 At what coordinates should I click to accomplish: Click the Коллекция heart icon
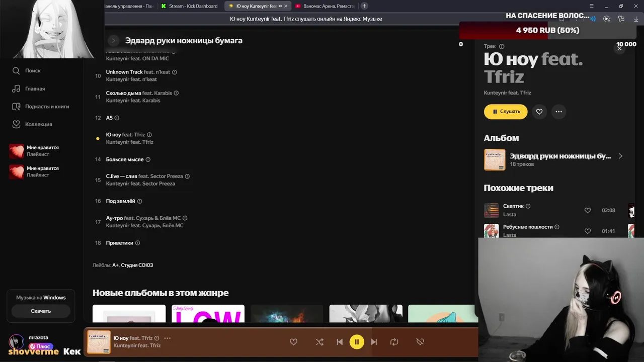pyautogui.click(x=16, y=124)
